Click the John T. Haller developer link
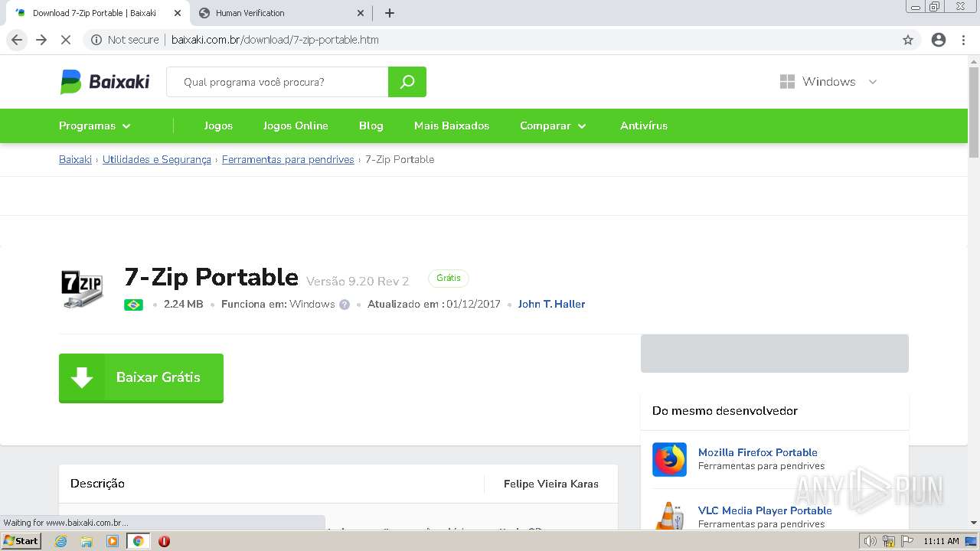This screenshot has height=551, width=980. point(551,304)
